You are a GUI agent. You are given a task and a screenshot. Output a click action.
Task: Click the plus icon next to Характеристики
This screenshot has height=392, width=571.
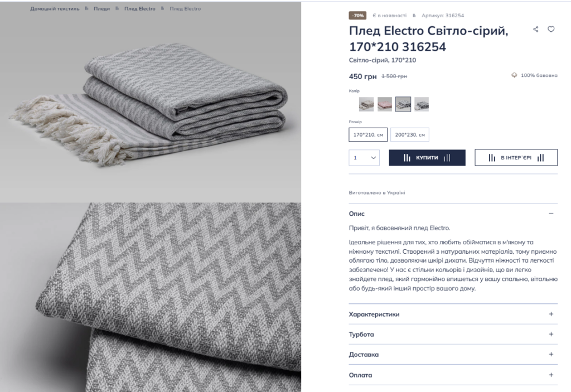tap(551, 314)
